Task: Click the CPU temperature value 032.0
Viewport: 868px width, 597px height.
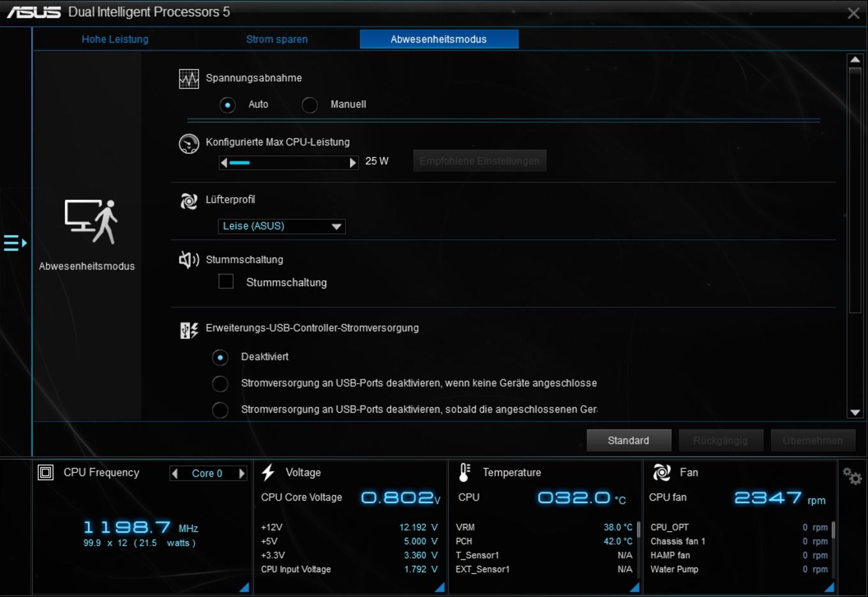Action: coord(581,498)
